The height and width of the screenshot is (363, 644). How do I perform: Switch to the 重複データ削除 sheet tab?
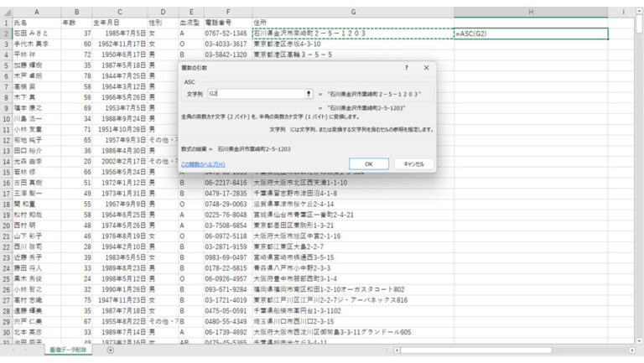click(70, 350)
